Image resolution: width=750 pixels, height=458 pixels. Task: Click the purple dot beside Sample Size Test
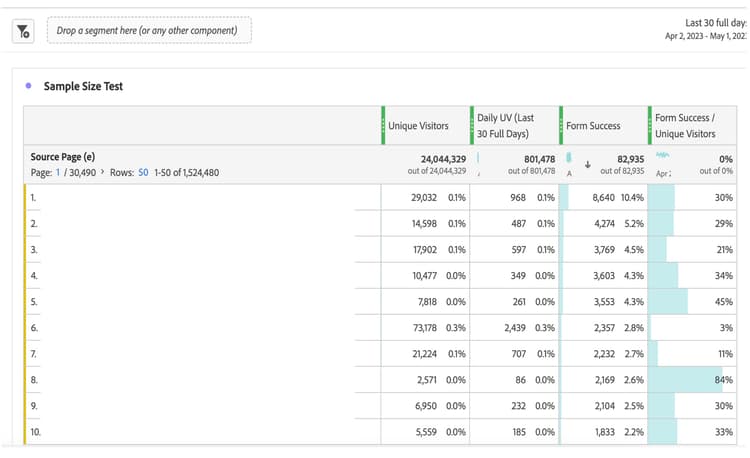[x=28, y=86]
